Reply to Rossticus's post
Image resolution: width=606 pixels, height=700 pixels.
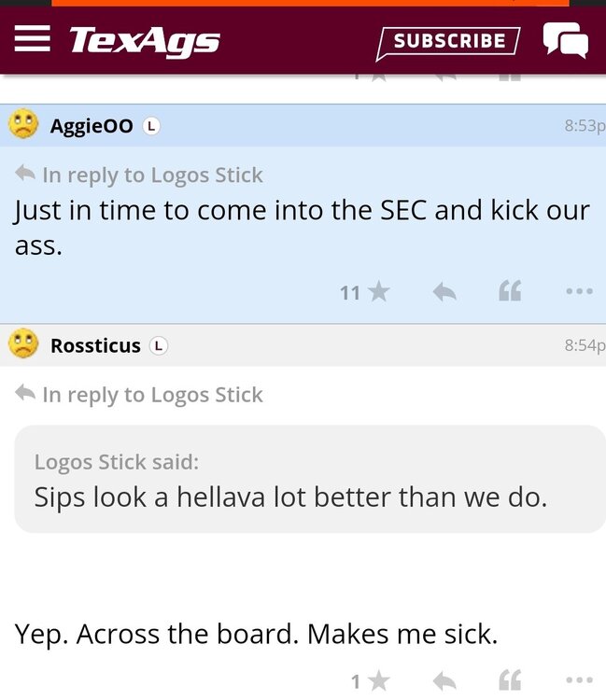444,681
